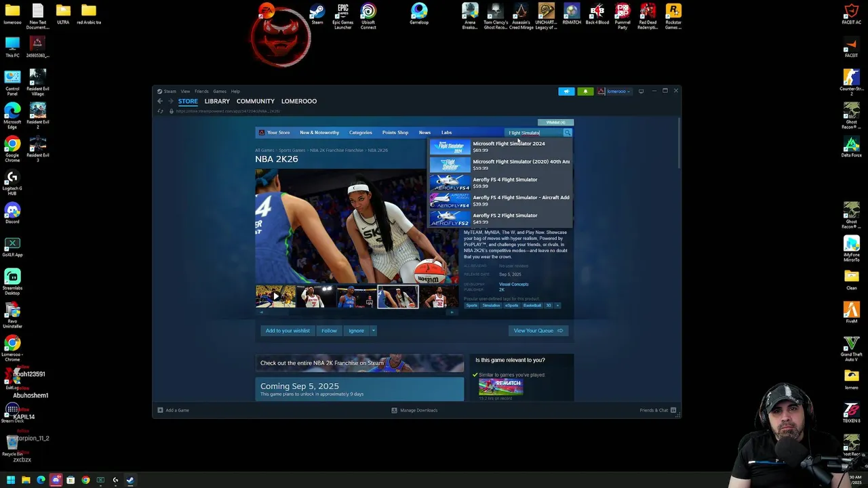
Task: Open Streamlabs Desktop icon
Action: [x=12, y=283]
